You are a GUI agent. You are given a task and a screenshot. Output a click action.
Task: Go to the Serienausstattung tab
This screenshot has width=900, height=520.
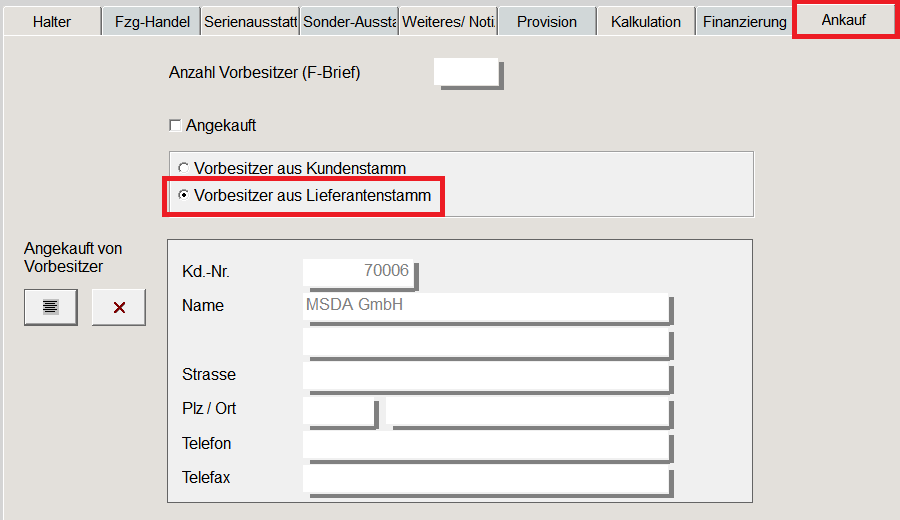[250, 21]
